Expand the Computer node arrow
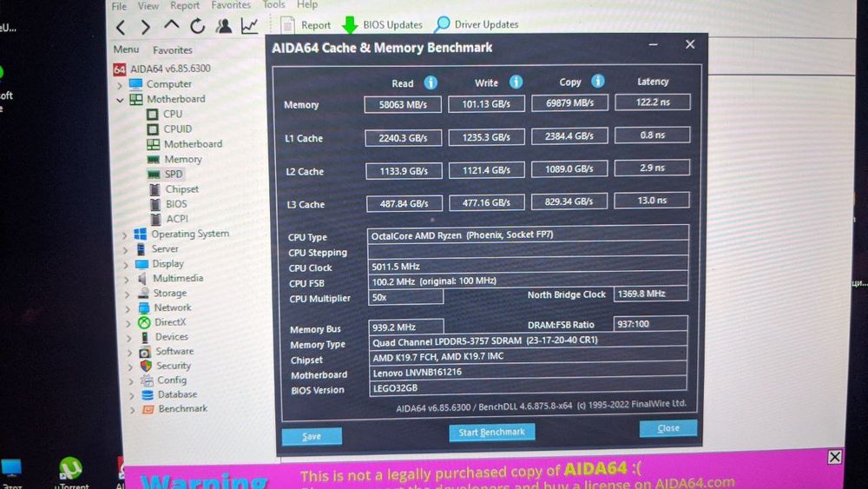This screenshot has width=868, height=489. (120, 85)
